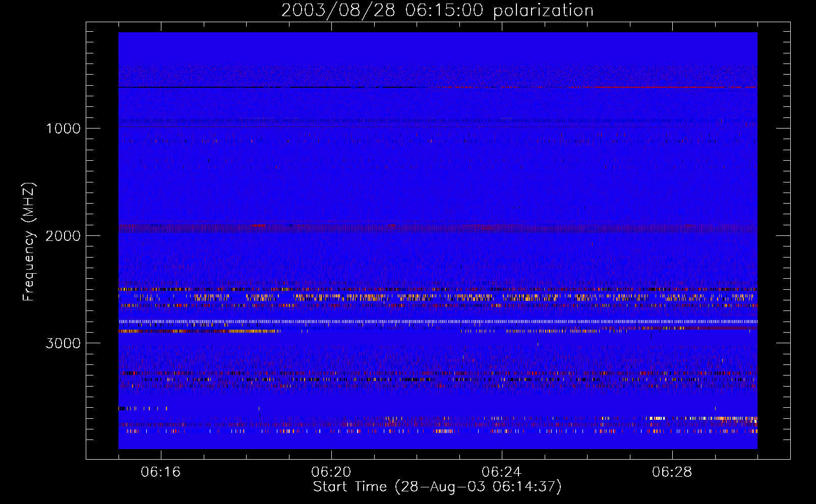The image size is (816, 504).
Task: Click the '1000' frequency axis label
Action: click(63, 129)
